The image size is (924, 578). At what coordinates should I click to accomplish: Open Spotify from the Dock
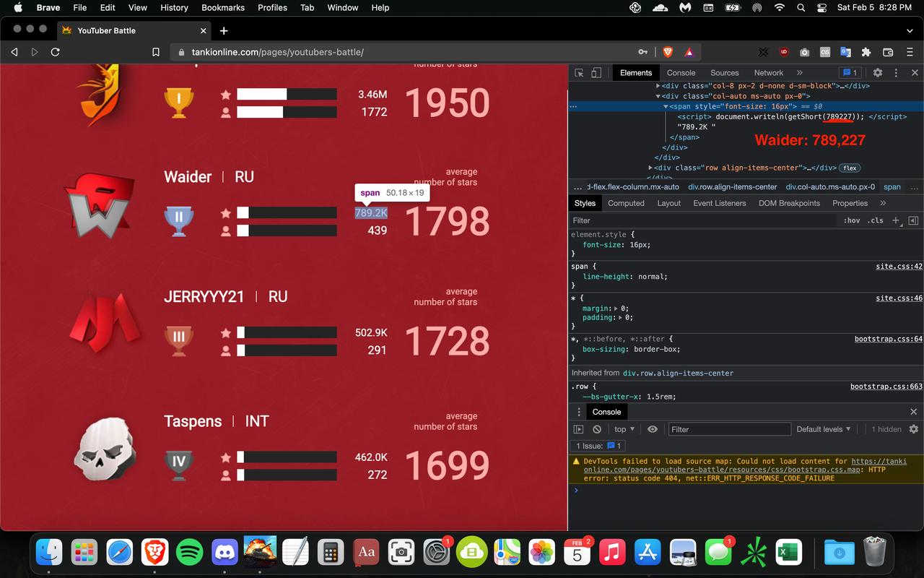[x=189, y=553]
